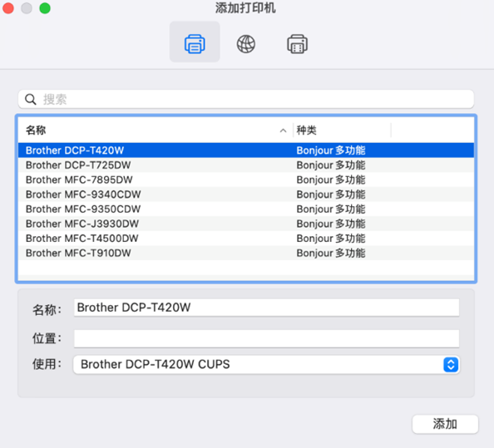Open the Windows printer tab icon

pyautogui.click(x=297, y=43)
